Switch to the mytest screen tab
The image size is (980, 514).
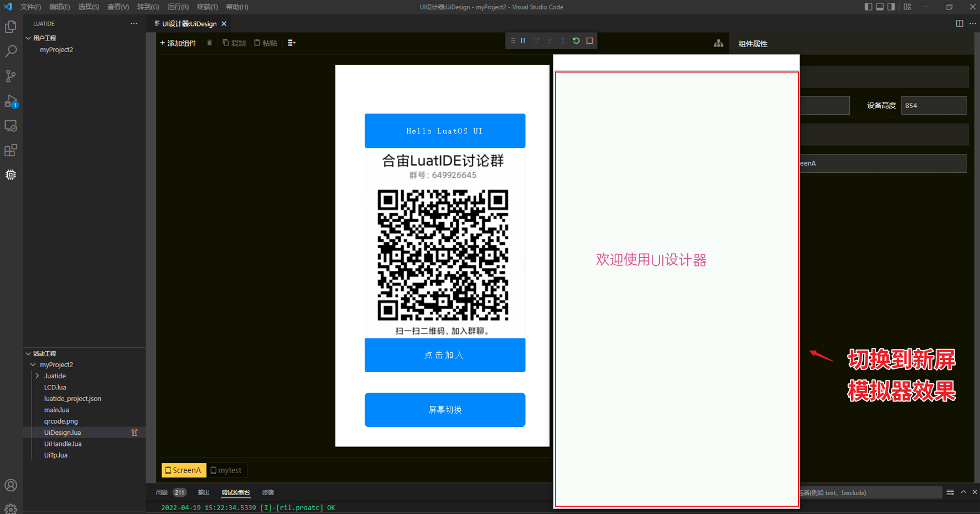pyautogui.click(x=226, y=470)
